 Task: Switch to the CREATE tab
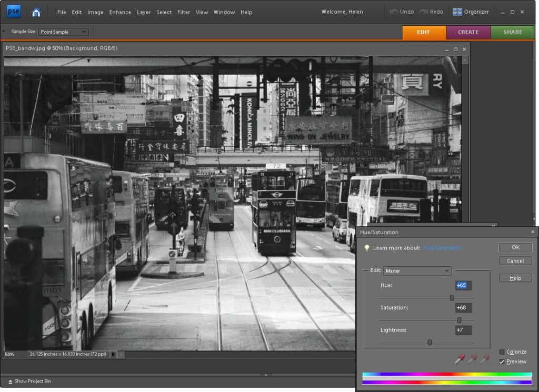click(468, 32)
